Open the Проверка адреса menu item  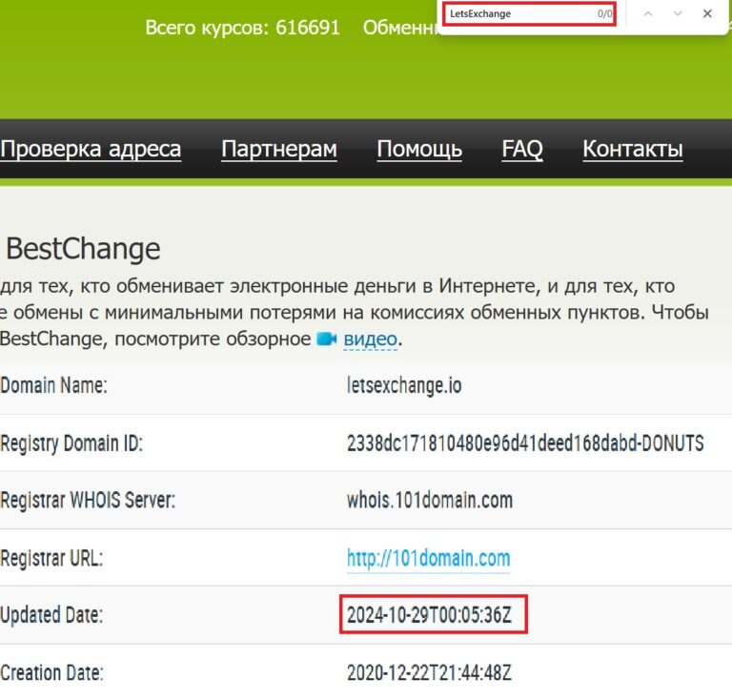[91, 149]
